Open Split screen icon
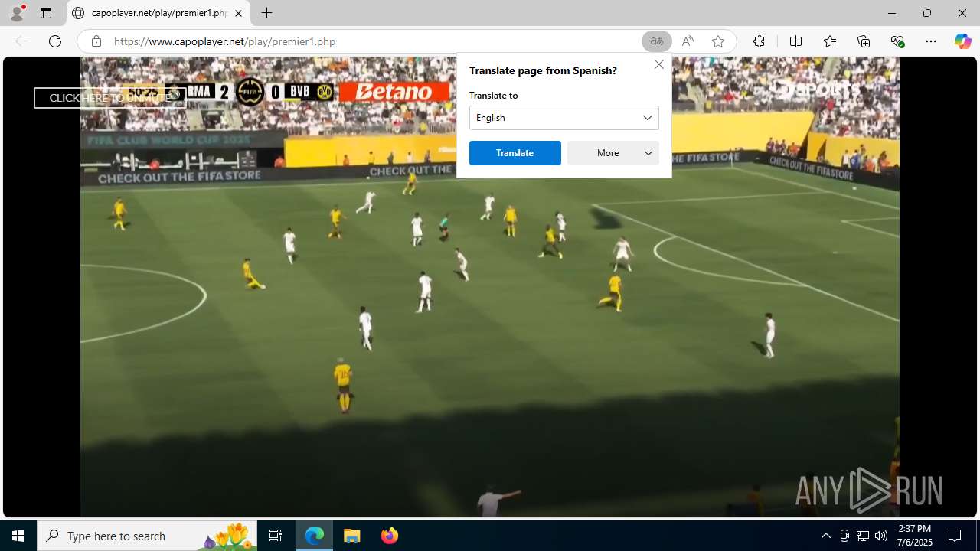 (x=795, y=41)
